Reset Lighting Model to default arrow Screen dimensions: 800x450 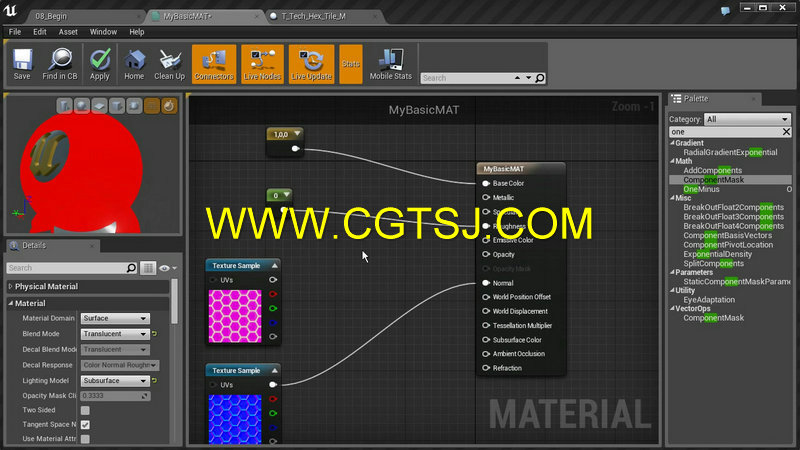(x=154, y=381)
